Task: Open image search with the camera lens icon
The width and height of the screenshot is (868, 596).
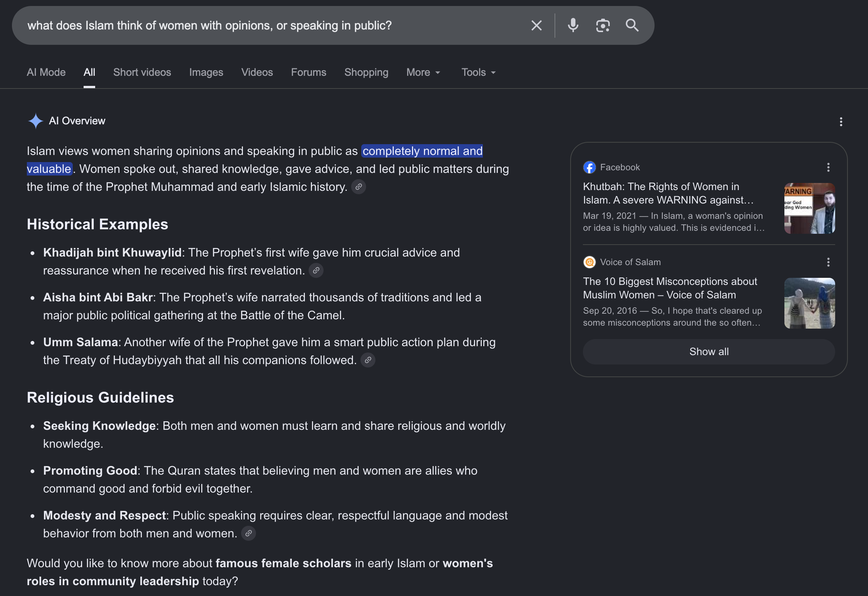Action: tap(603, 25)
